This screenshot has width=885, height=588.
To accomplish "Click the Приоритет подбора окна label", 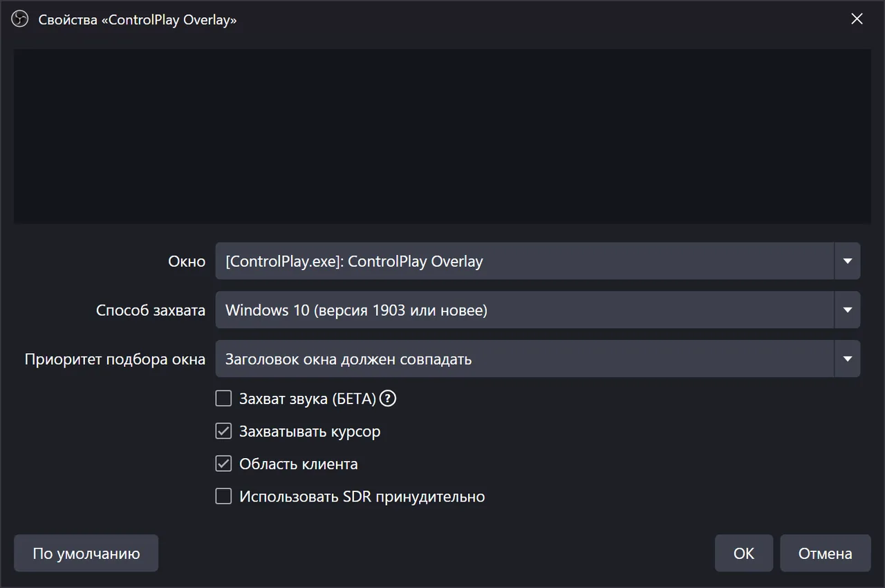I will (115, 359).
